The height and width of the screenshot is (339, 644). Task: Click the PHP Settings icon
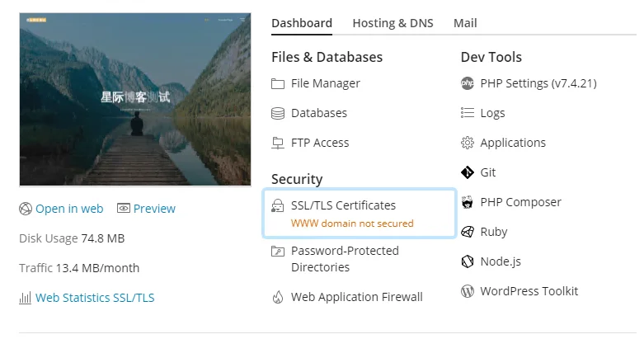(468, 83)
